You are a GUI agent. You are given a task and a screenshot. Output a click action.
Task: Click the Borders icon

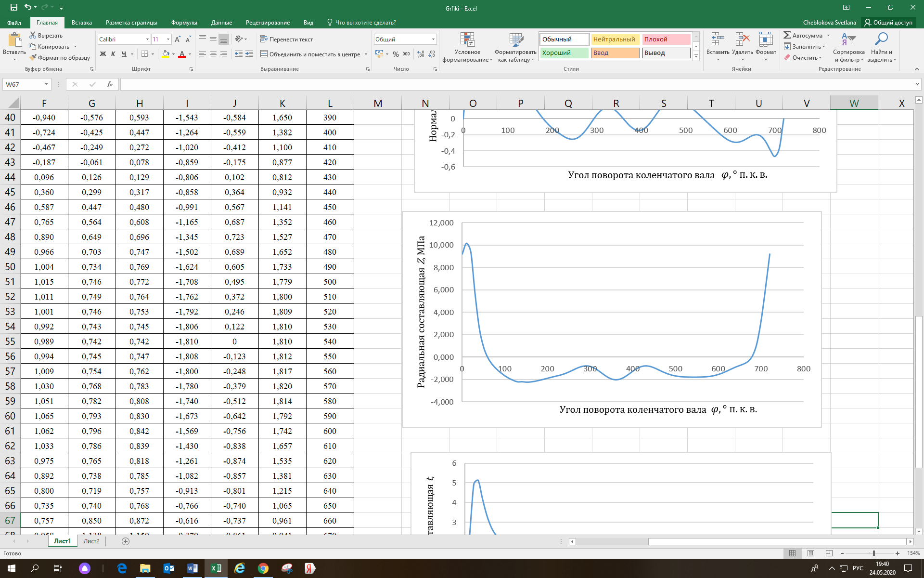click(144, 54)
